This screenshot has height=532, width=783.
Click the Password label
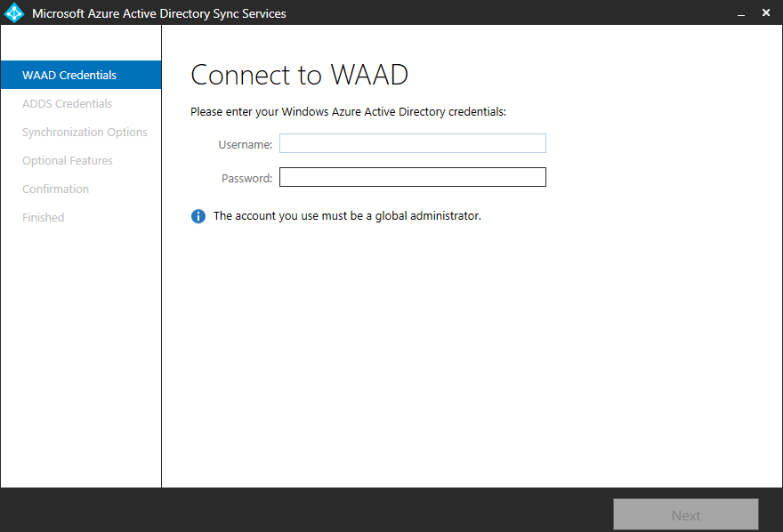(x=246, y=178)
